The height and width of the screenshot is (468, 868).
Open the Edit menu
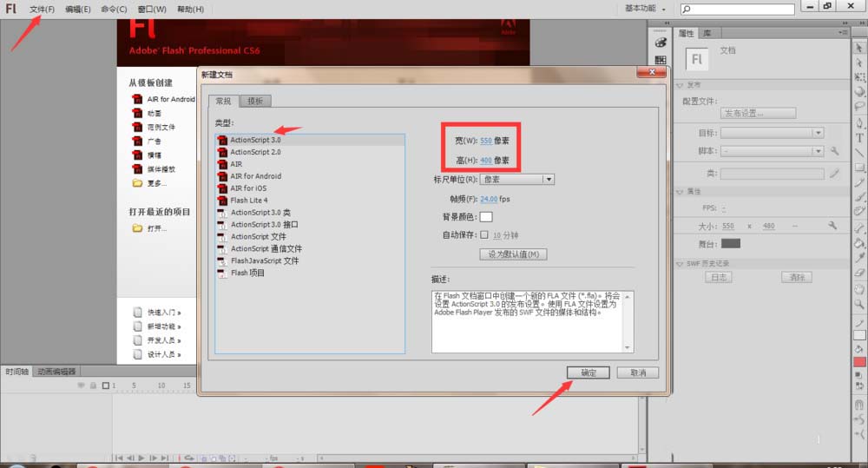[78, 10]
